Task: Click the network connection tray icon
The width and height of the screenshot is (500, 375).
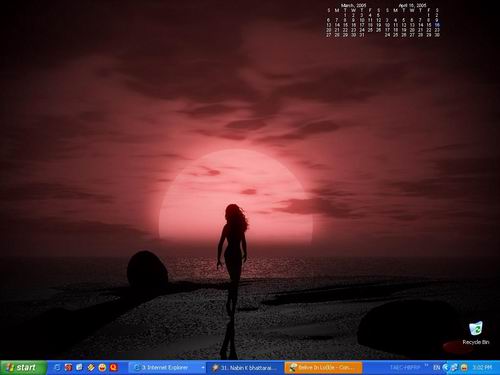Action: 454,368
